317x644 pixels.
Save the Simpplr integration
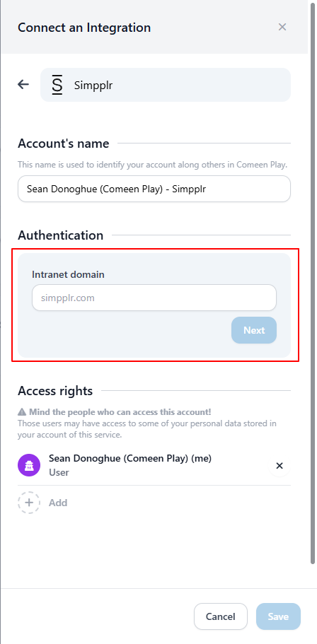(278, 616)
